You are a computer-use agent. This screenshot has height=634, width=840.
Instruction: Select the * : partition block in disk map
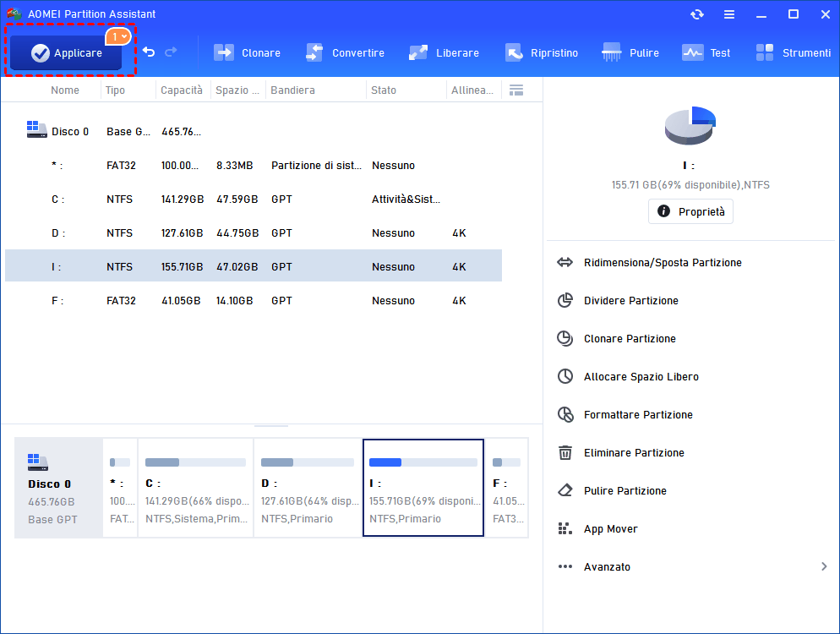[120, 488]
